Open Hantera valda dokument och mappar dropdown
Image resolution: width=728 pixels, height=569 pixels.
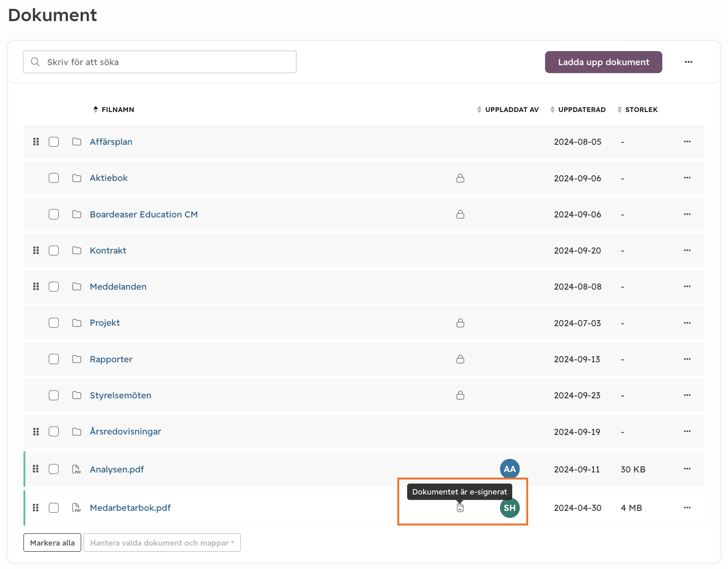(162, 543)
